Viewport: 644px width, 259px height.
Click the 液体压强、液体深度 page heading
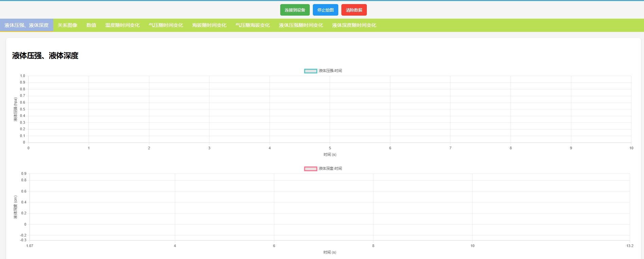pos(45,56)
